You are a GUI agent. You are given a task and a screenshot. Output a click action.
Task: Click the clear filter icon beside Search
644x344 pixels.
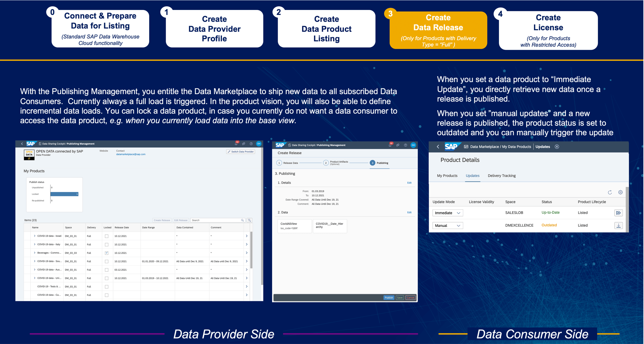click(249, 220)
